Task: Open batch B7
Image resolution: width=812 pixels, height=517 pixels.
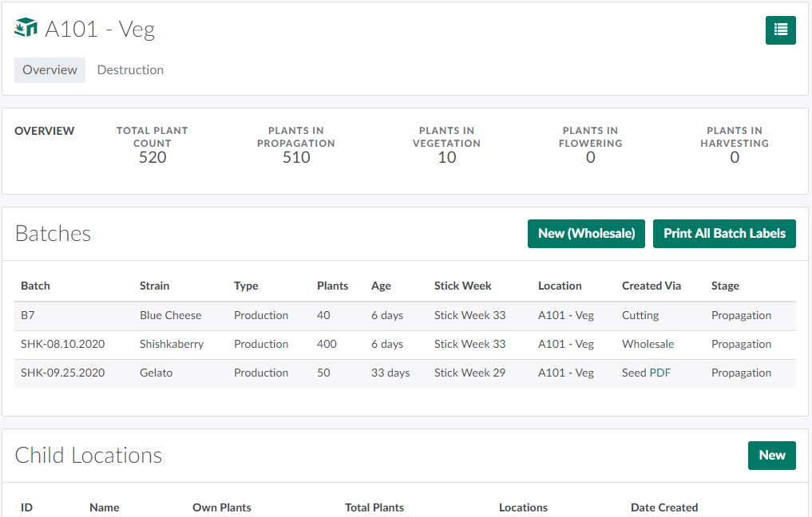Action: [28, 315]
